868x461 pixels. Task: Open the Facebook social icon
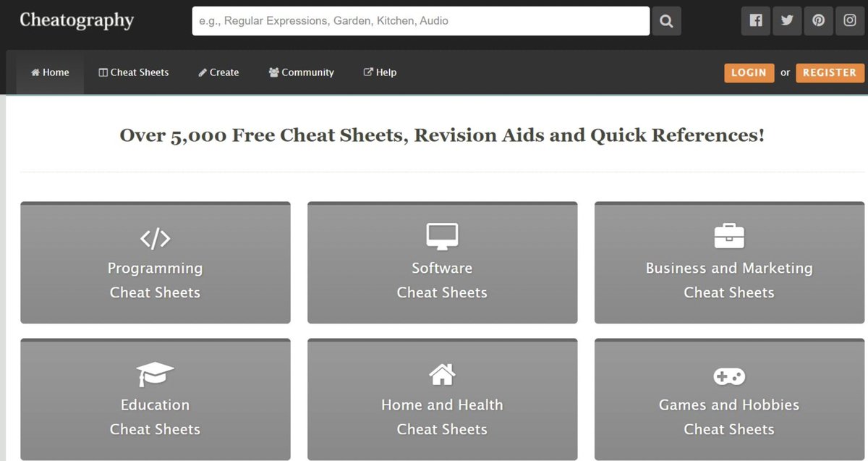755,20
